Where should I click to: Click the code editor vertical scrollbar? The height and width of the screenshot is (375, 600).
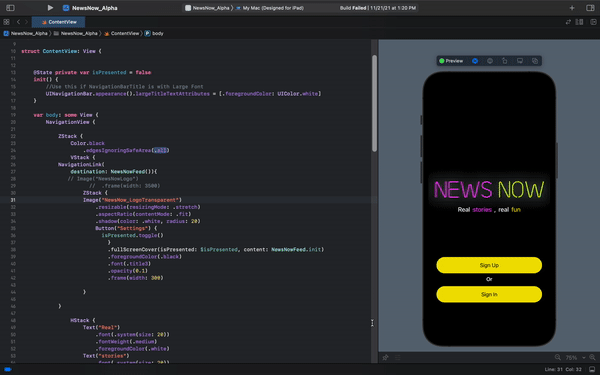[x=374, y=103]
